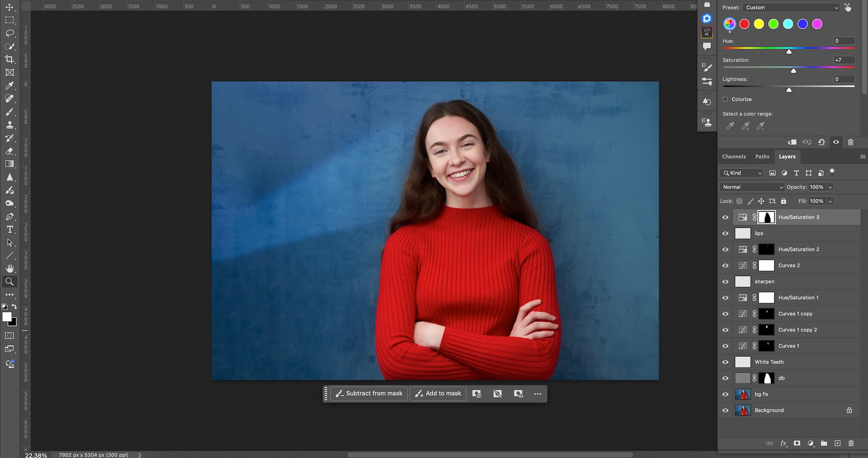
Task: Clip adjustment to layer below icon
Action: click(x=792, y=142)
